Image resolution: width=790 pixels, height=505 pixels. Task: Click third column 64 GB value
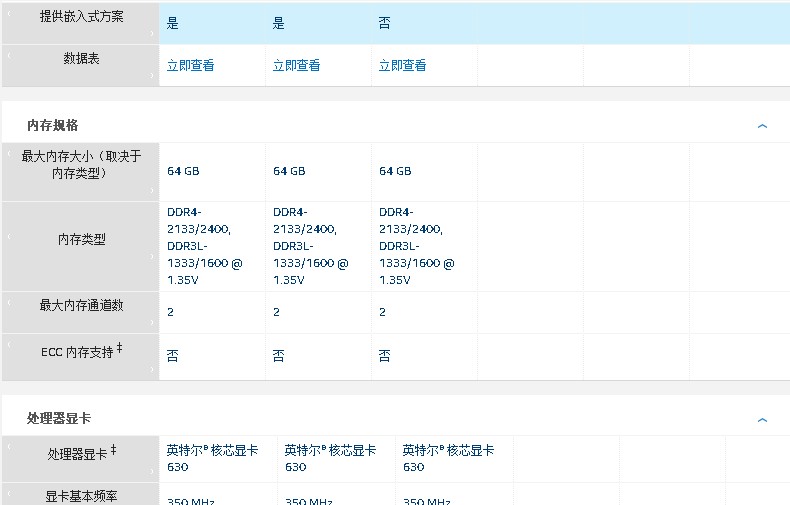pos(395,171)
